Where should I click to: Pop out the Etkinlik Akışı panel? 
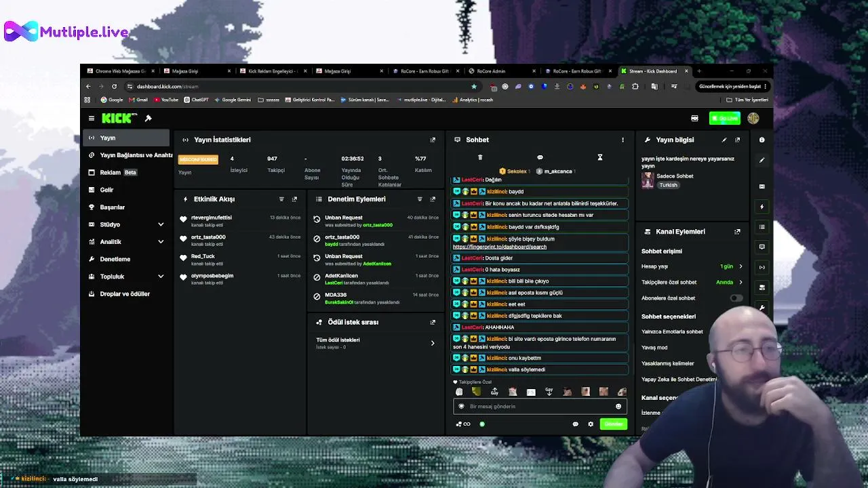pyautogui.click(x=294, y=199)
